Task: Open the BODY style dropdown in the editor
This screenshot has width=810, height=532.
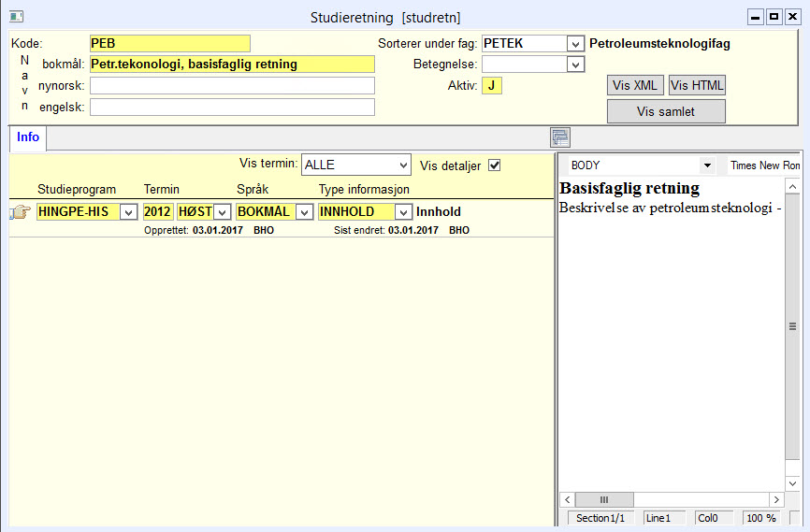Action: point(707,165)
